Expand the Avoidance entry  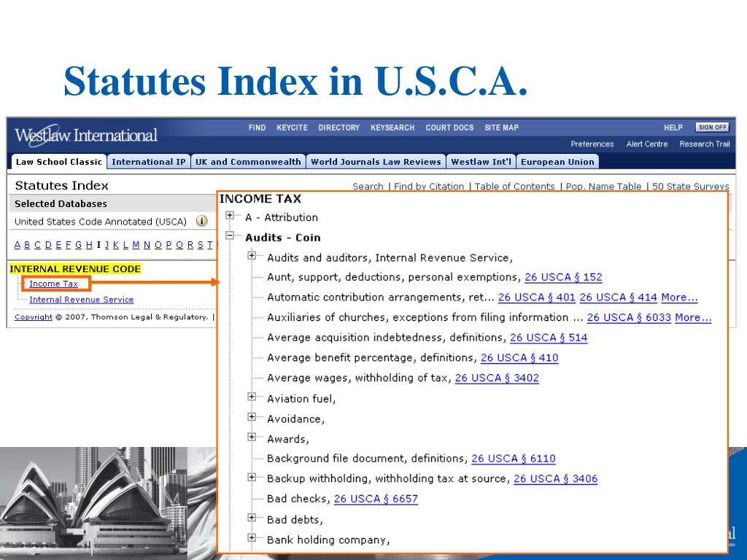(252, 416)
